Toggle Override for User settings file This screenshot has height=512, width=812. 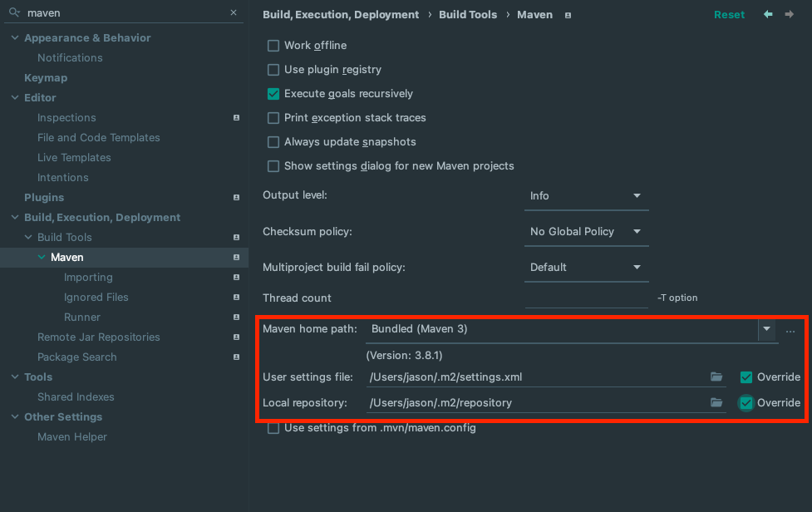(746, 377)
